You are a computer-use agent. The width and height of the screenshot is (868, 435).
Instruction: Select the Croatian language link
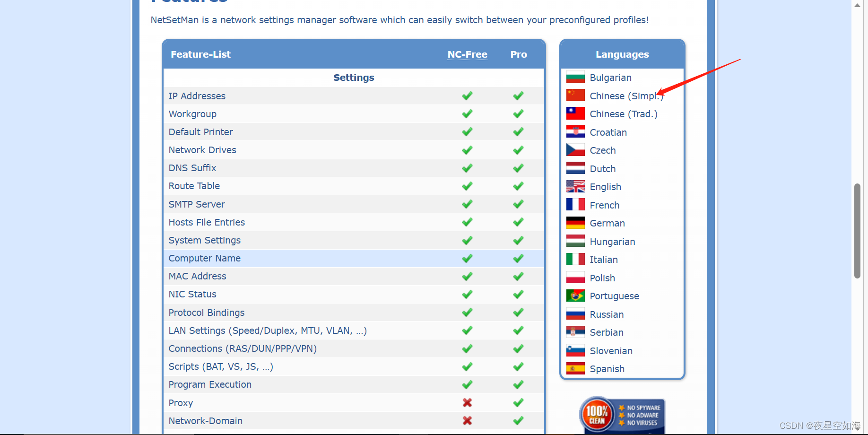coord(608,132)
